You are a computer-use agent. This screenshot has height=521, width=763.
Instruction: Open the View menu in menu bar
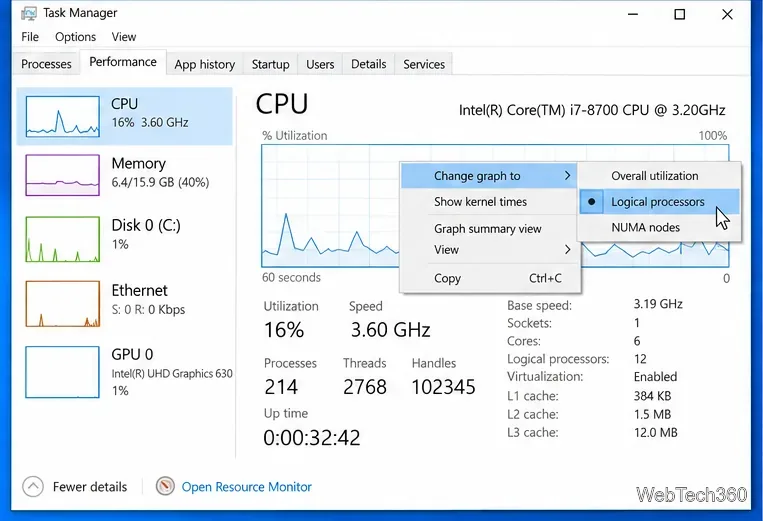tap(124, 37)
